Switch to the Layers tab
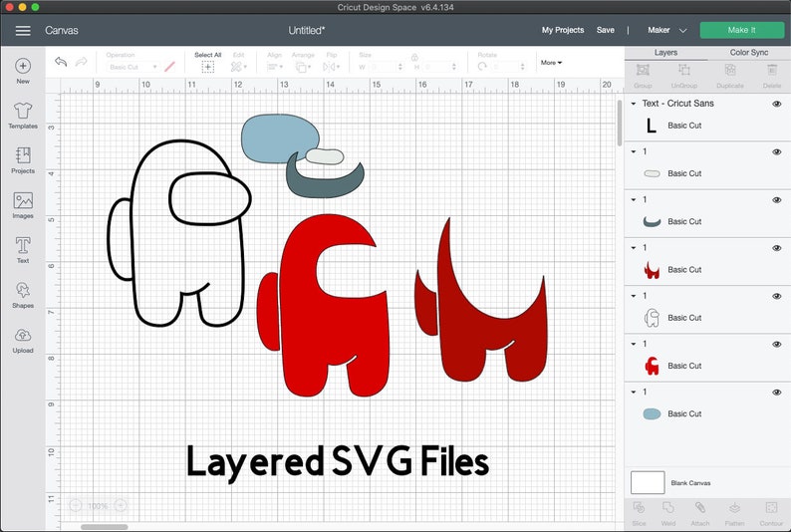 pos(665,53)
